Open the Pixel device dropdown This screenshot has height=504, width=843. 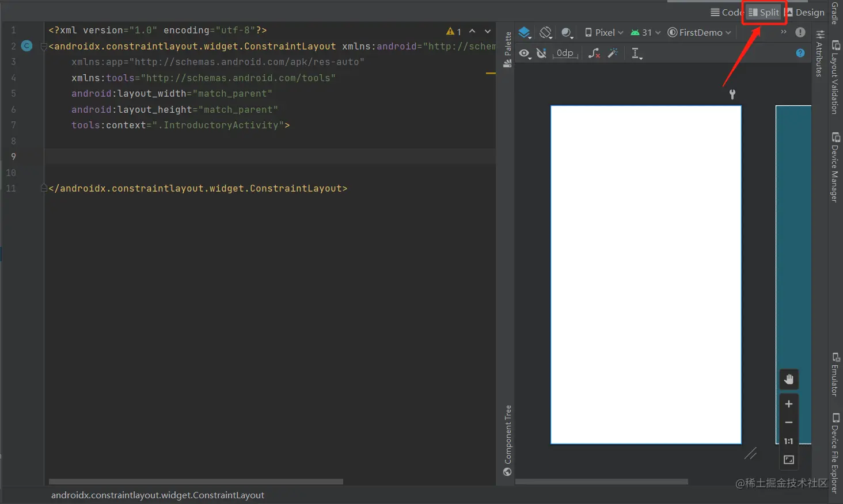pos(604,33)
